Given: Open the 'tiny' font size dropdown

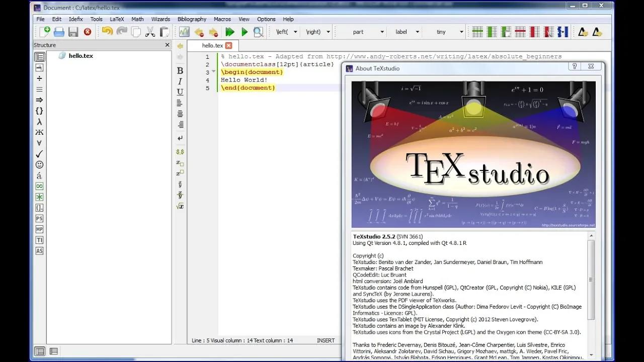Looking at the screenshot, I should tap(461, 32).
